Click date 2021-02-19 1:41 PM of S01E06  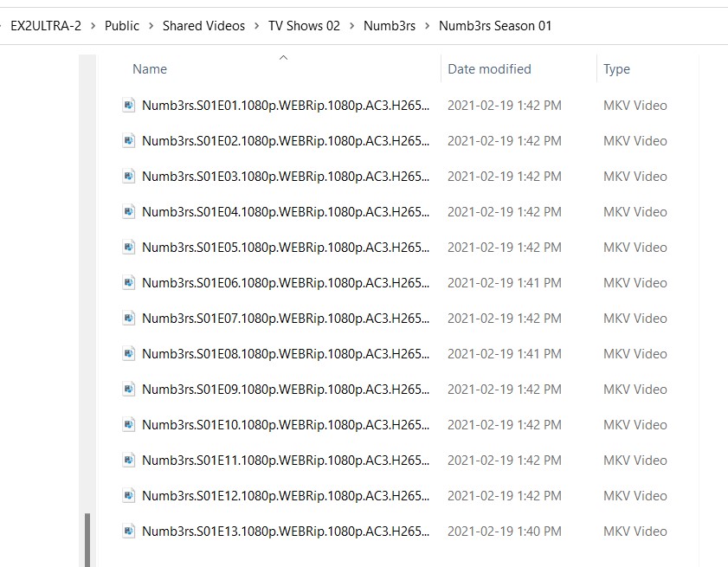pyautogui.click(x=504, y=283)
